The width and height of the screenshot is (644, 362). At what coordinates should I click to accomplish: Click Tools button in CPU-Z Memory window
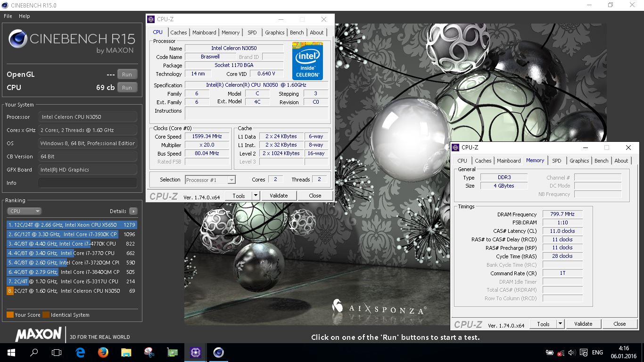click(543, 324)
